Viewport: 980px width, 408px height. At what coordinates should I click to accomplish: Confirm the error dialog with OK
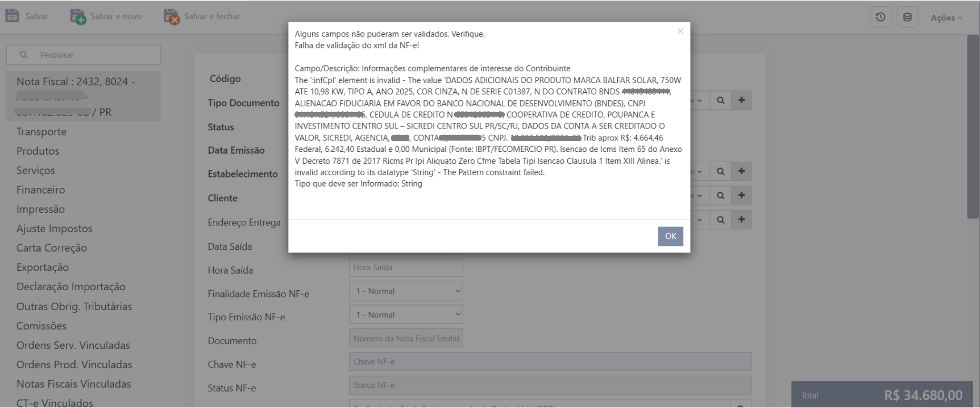tap(670, 236)
